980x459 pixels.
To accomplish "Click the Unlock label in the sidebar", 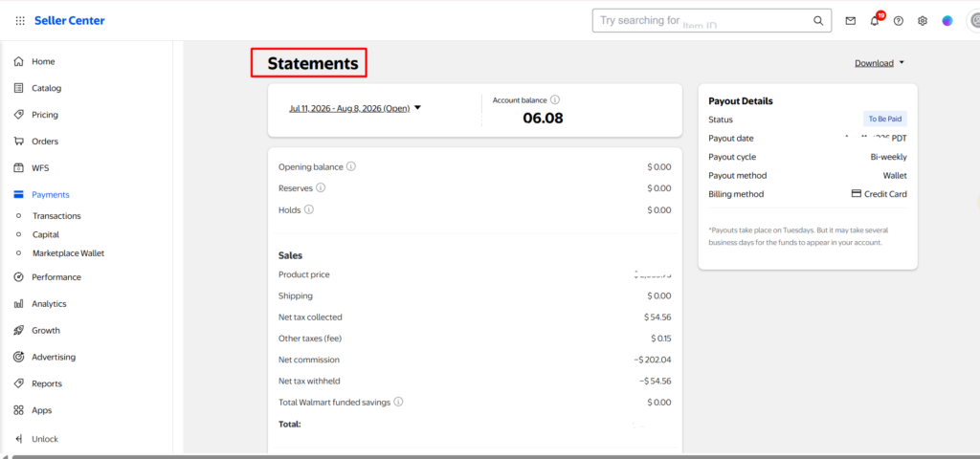I will click(x=45, y=439).
